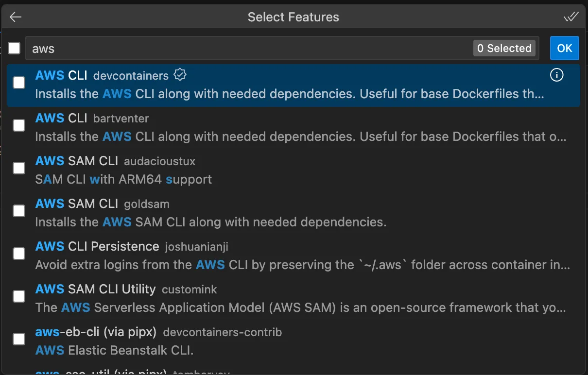Check the AWS SAM CLI Utility checkbox
Viewport: 588px width, 375px height.
[x=18, y=296]
